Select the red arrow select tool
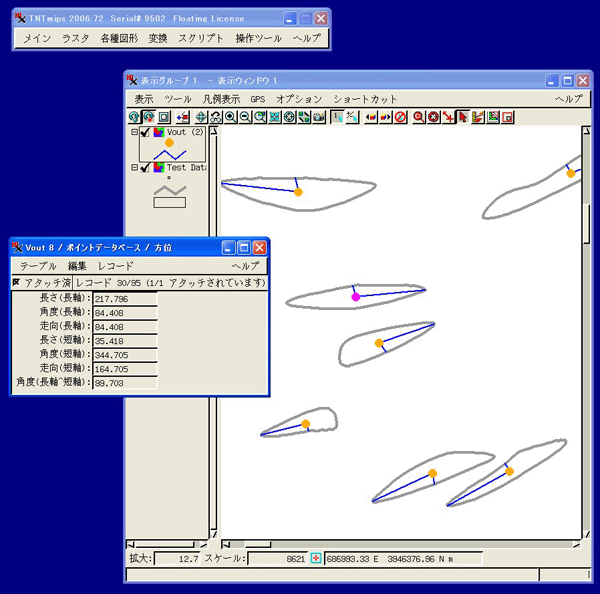The height and width of the screenshot is (594, 600). tap(463, 117)
